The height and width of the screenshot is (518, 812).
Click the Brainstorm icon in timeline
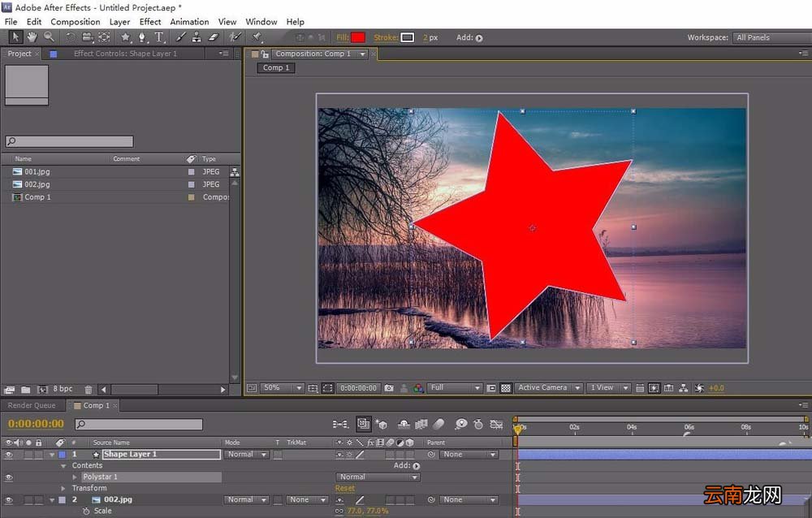[460, 425]
